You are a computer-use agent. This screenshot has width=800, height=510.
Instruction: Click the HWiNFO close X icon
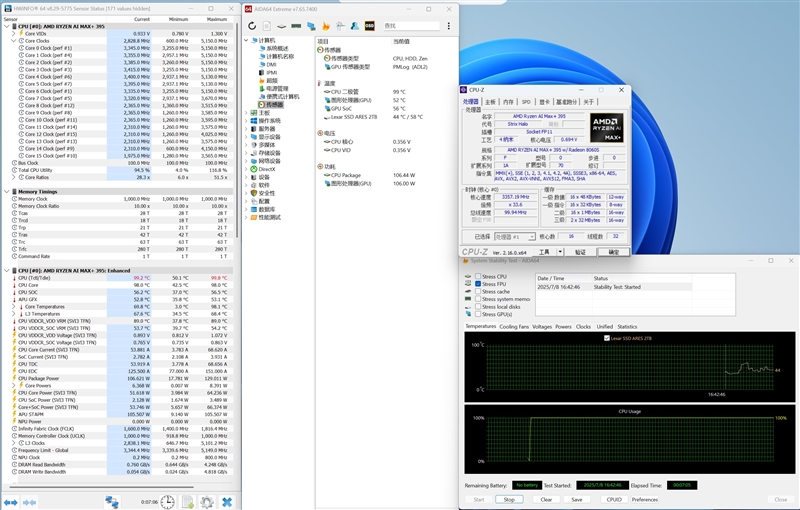(227, 501)
